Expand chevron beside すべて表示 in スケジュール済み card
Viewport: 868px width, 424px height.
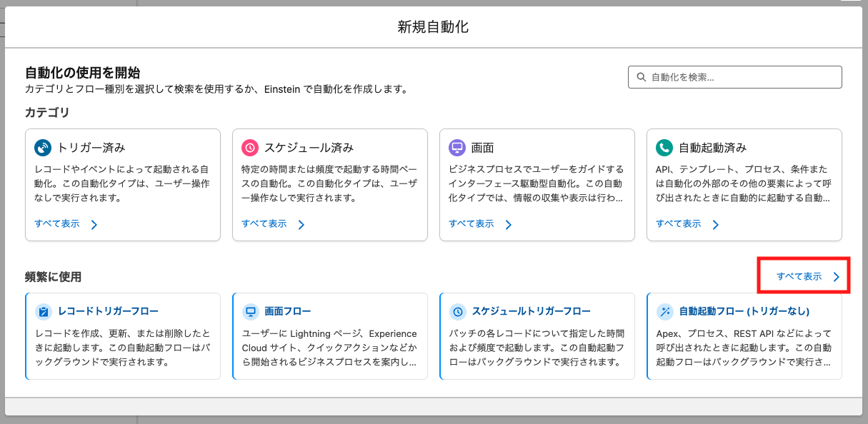tap(301, 225)
